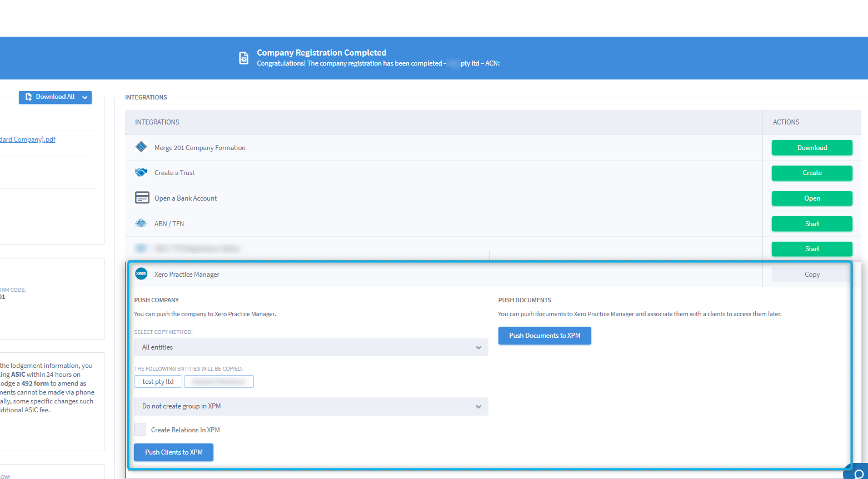Viewport: 868px width, 479px height.
Task: Select the test pty ltd entity tag
Action: tap(158, 382)
